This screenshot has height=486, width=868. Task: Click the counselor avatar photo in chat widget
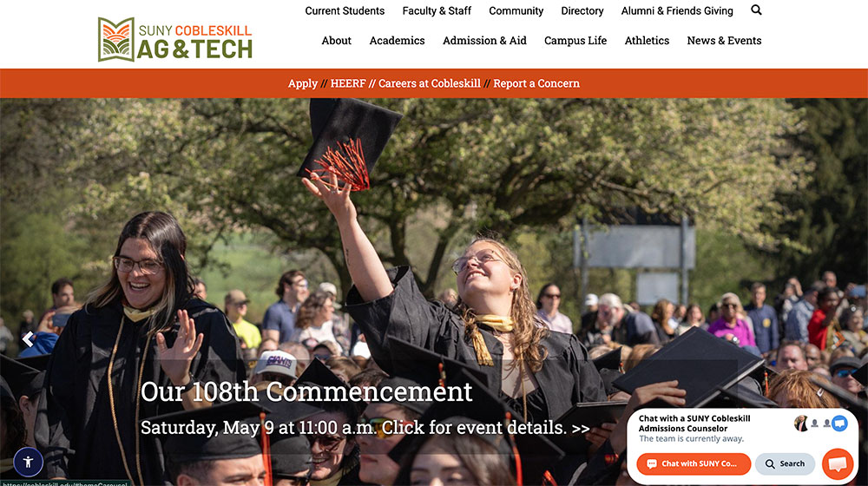point(801,424)
